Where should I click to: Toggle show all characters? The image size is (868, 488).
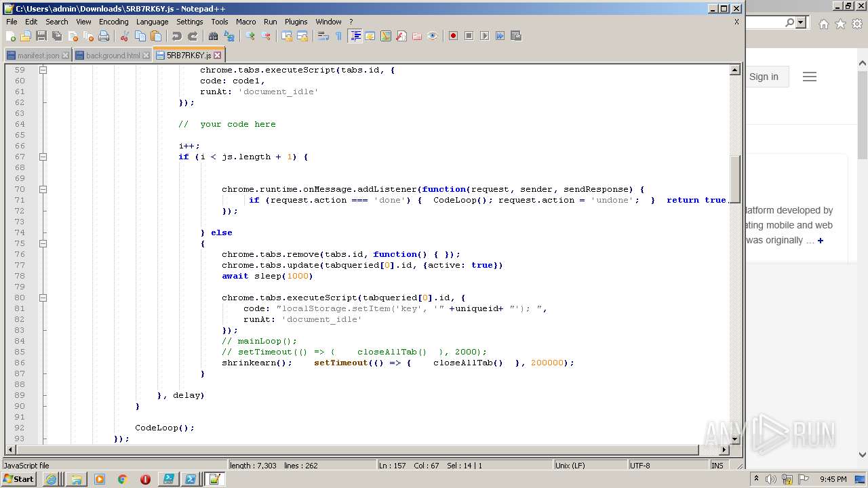coord(339,36)
